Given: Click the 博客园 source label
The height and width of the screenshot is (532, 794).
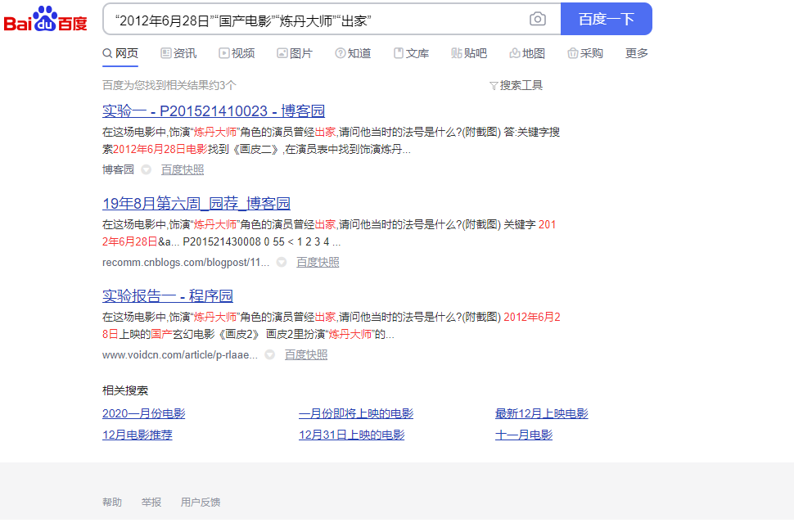Looking at the screenshot, I should point(118,169).
